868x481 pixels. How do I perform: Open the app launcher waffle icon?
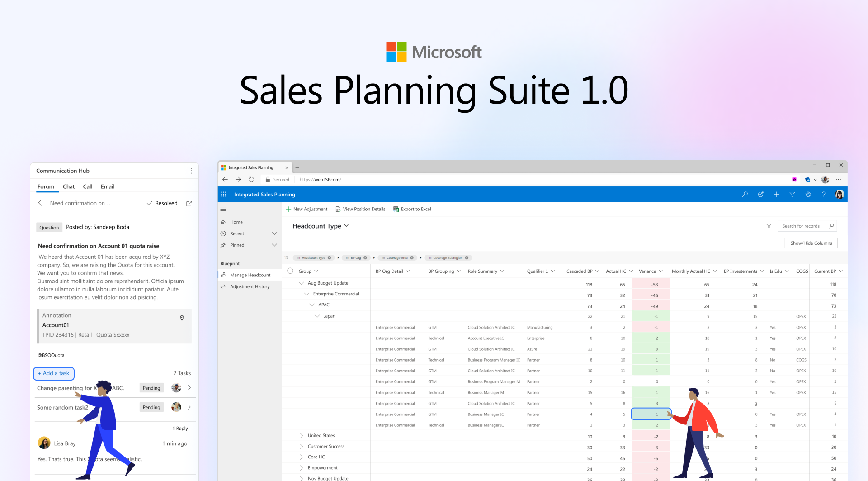[223, 194]
